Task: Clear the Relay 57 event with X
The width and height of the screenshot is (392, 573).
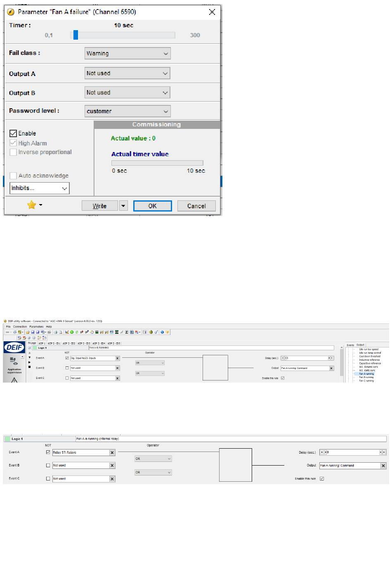Action: point(112,452)
